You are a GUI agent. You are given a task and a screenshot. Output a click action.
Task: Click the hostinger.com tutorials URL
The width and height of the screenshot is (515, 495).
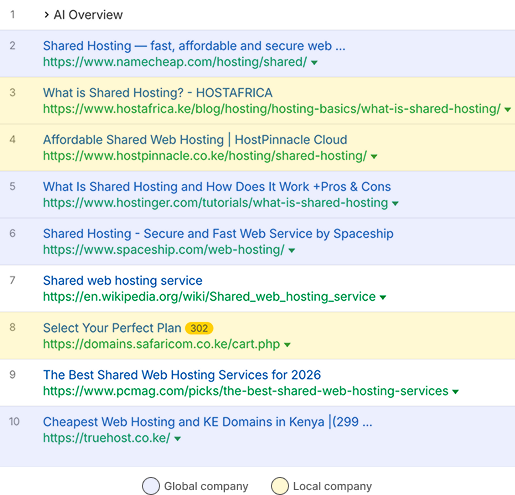click(215, 203)
